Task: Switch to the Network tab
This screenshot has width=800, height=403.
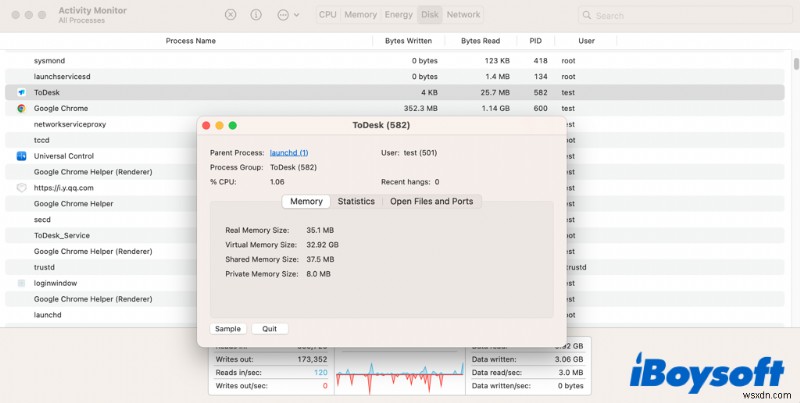Action: (463, 15)
